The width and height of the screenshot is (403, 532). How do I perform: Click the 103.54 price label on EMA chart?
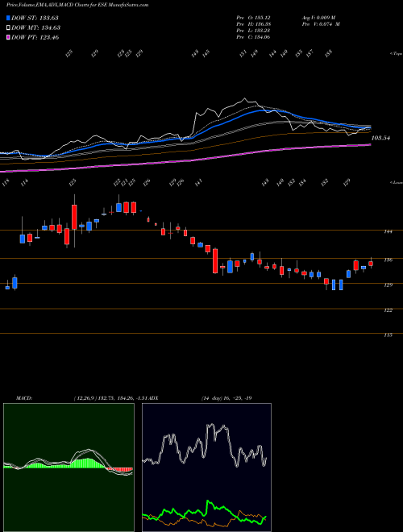point(381,138)
